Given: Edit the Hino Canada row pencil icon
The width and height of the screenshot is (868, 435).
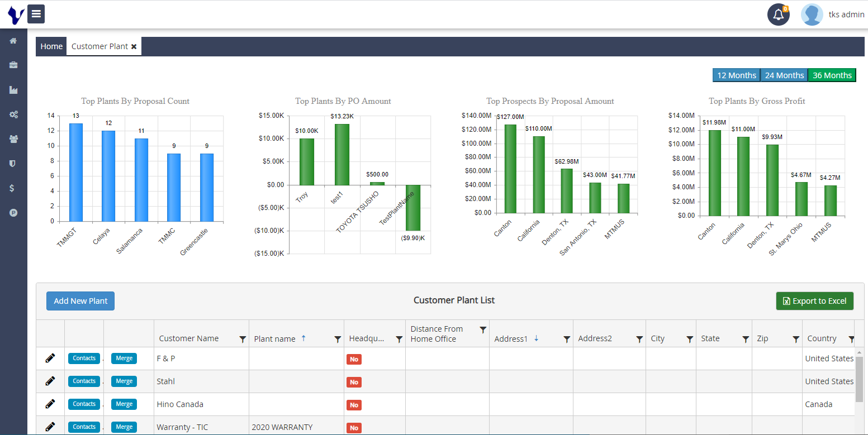Looking at the screenshot, I should (50, 404).
